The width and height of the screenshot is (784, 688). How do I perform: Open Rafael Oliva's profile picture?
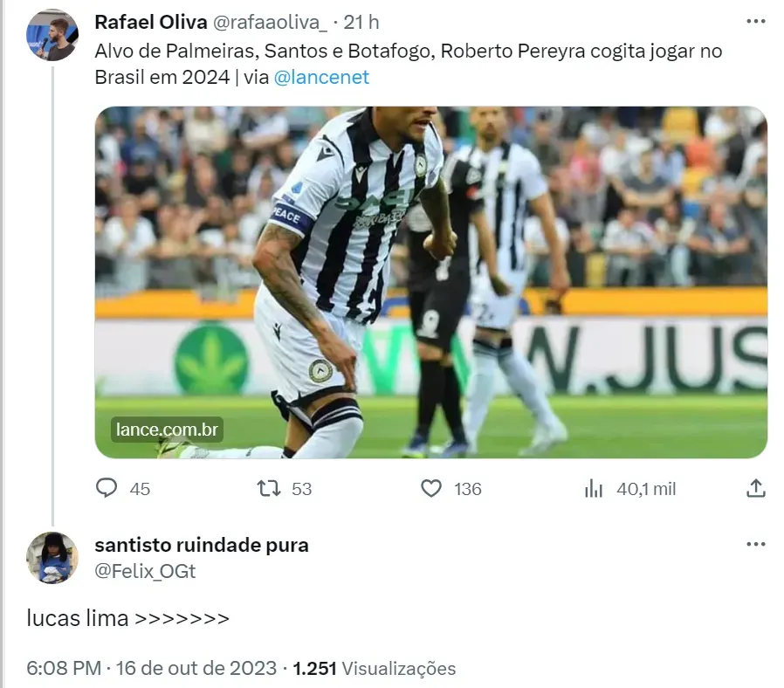pos(52,38)
